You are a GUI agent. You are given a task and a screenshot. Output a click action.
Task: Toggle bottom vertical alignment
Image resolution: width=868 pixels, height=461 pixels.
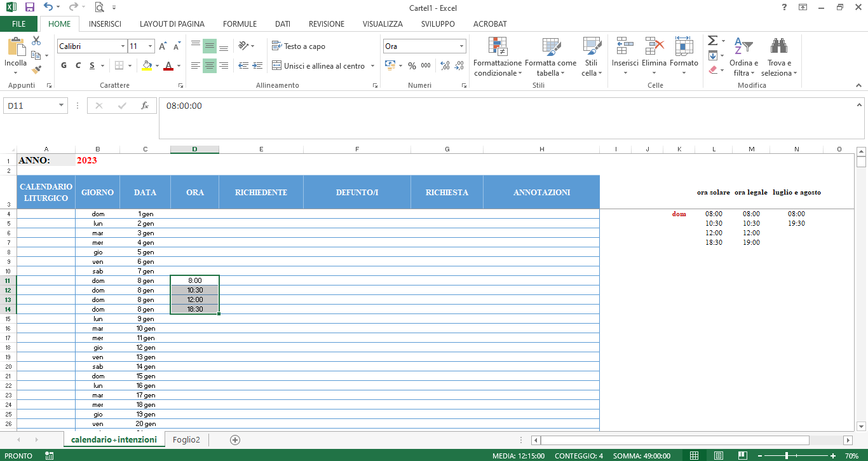click(x=224, y=46)
